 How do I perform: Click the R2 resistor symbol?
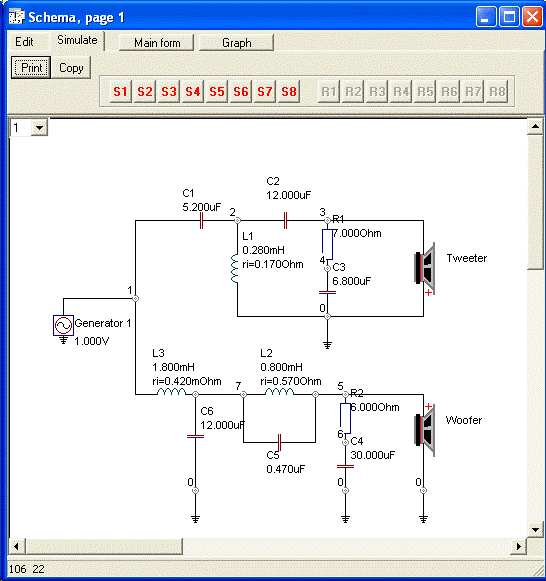(x=345, y=418)
